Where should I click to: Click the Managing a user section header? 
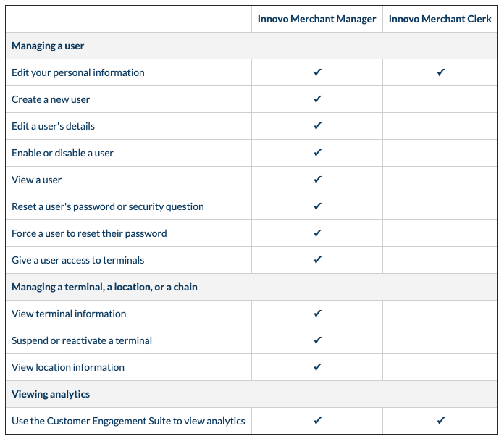[48, 46]
